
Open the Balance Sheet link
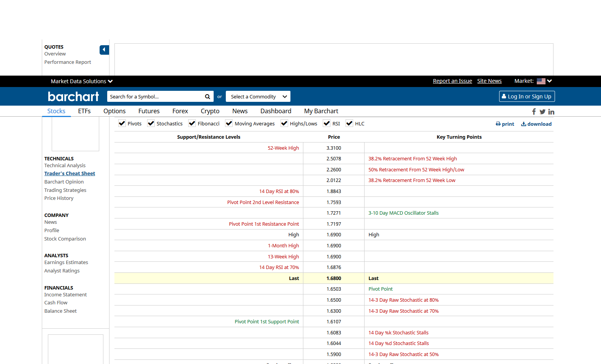click(x=60, y=311)
